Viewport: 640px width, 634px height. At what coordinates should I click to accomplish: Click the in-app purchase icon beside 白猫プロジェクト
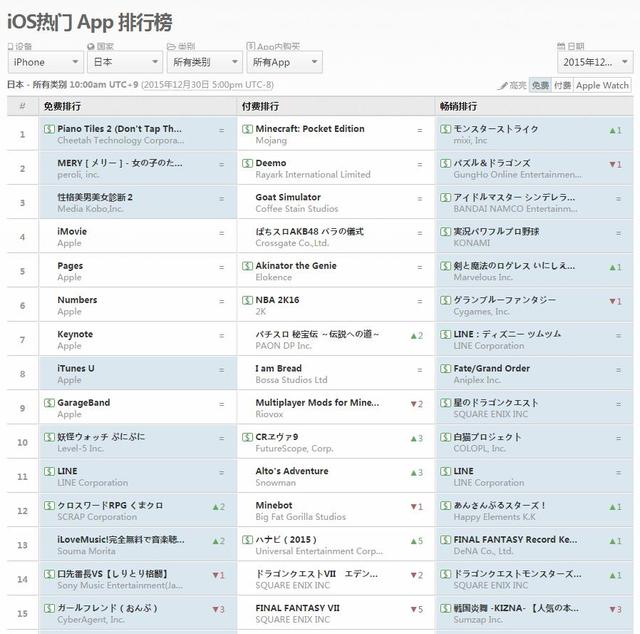[x=445, y=437]
